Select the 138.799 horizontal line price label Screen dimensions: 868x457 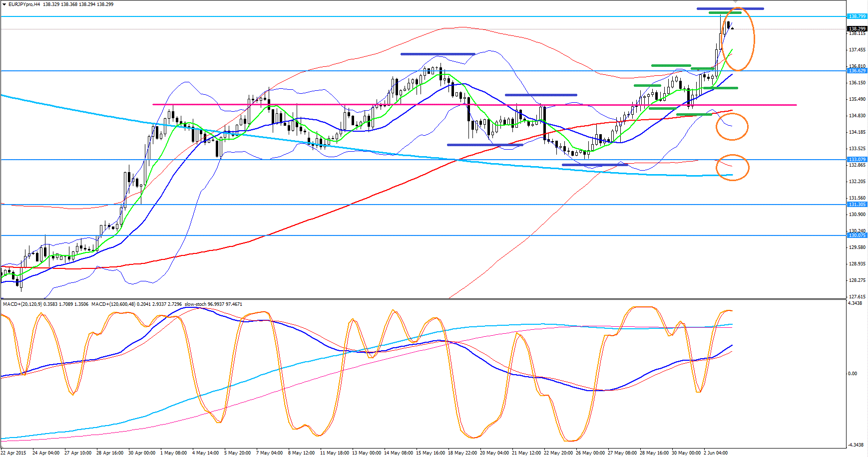pos(857,16)
